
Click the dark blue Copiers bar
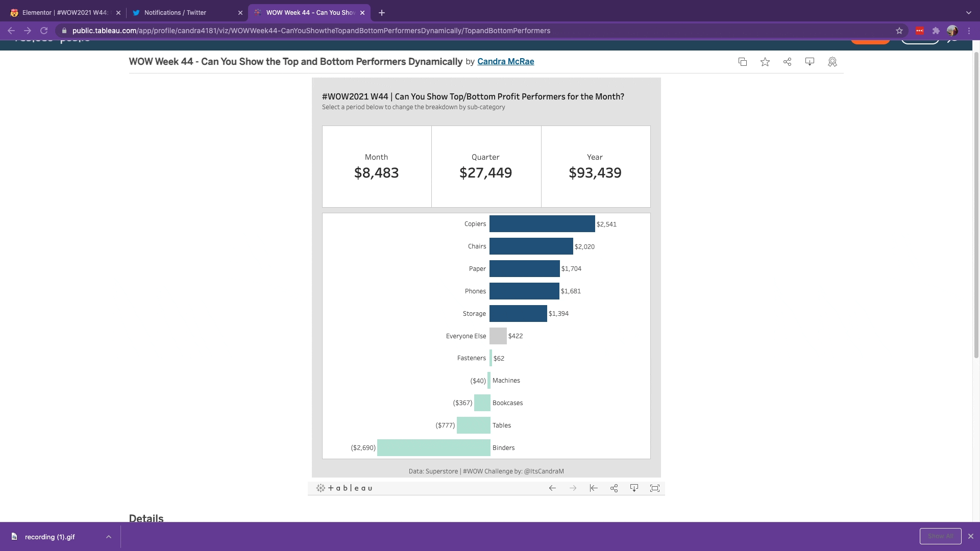542,224
